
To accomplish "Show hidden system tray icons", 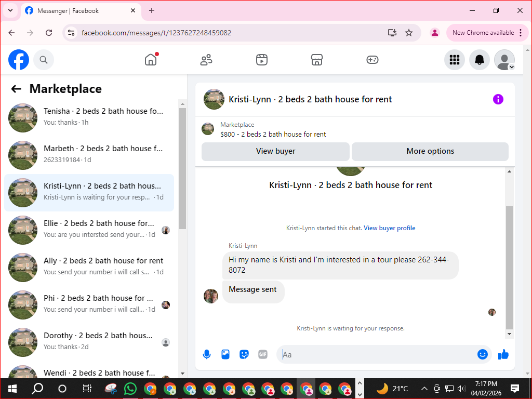I will pos(424,389).
